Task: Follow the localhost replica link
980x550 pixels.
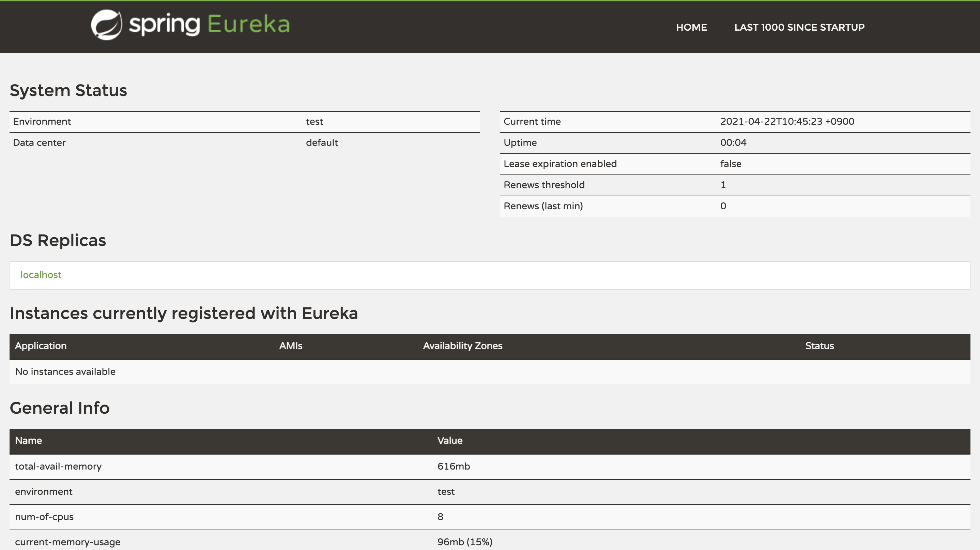Action: pyautogui.click(x=41, y=275)
